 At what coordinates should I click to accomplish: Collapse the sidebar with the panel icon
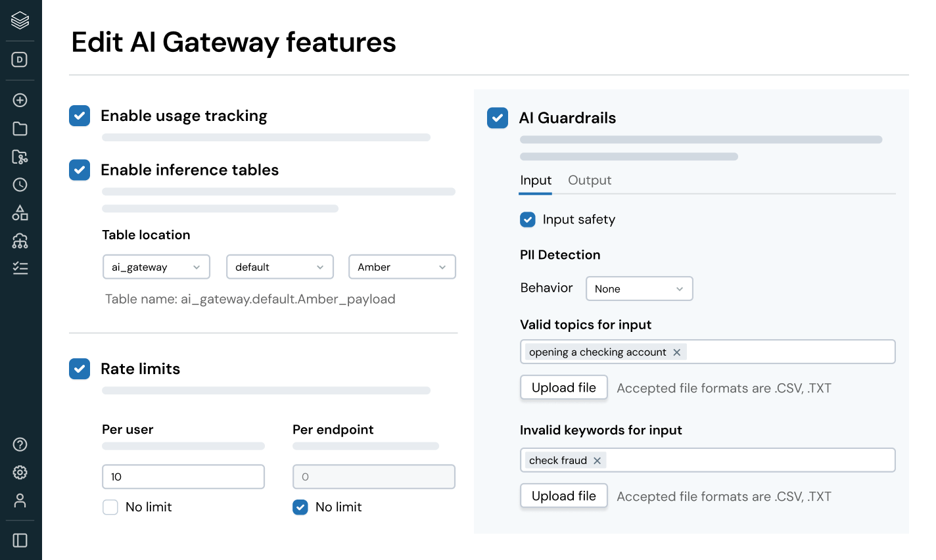(x=20, y=540)
